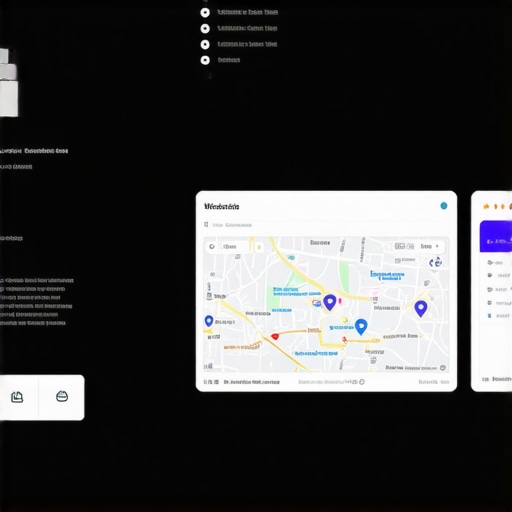
Task: Click the first list row icon below the purple button
Action: tap(490, 263)
